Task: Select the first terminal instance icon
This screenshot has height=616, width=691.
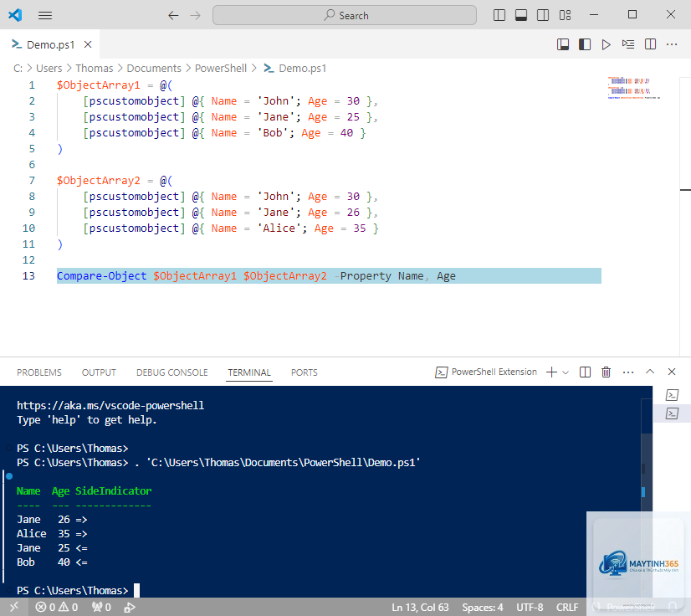Action: [672, 395]
